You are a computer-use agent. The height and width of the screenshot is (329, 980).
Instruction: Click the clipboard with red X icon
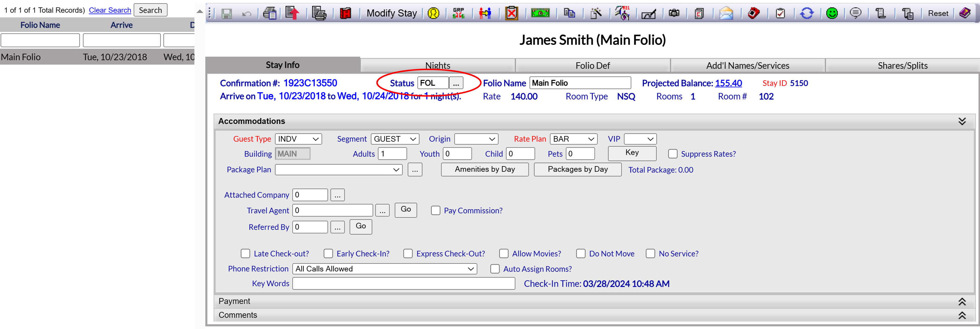click(x=512, y=13)
